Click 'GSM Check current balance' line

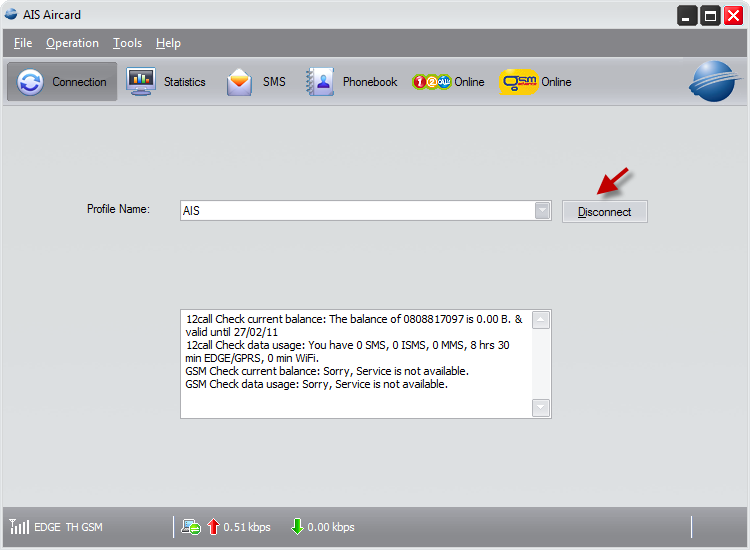click(x=327, y=371)
